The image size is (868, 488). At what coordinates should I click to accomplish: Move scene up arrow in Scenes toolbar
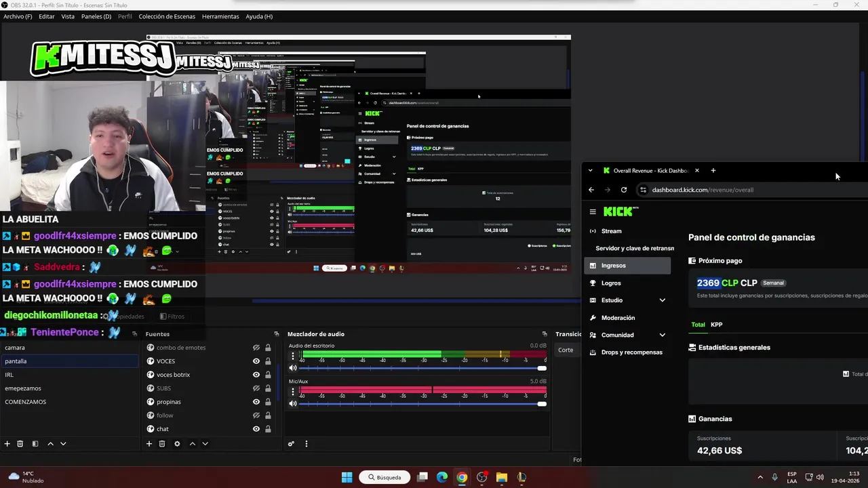50,444
